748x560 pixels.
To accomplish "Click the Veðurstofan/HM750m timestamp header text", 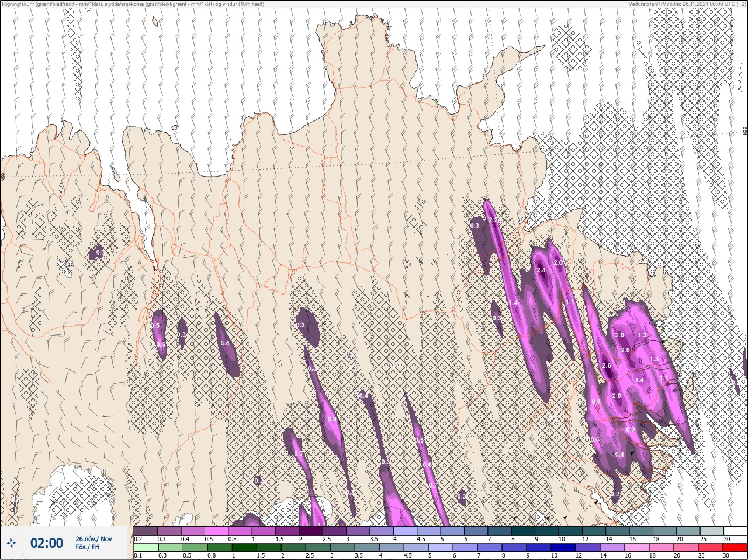I will tap(688, 4).
